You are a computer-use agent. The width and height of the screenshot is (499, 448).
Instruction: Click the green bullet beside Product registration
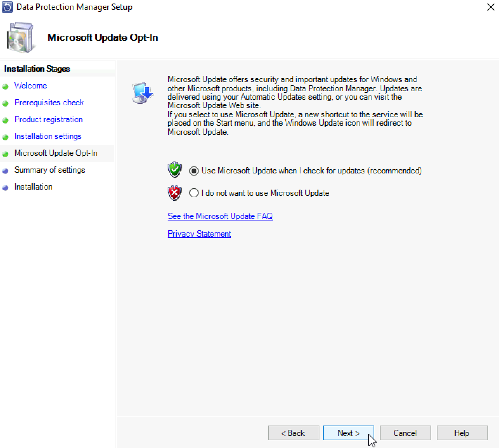[x=5, y=120]
